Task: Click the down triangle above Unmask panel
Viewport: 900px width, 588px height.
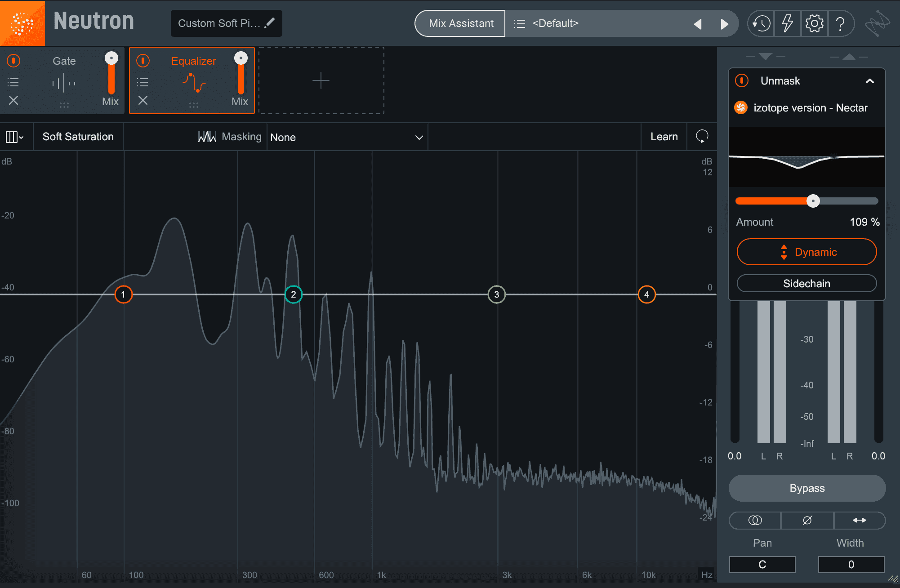Action: tap(765, 57)
